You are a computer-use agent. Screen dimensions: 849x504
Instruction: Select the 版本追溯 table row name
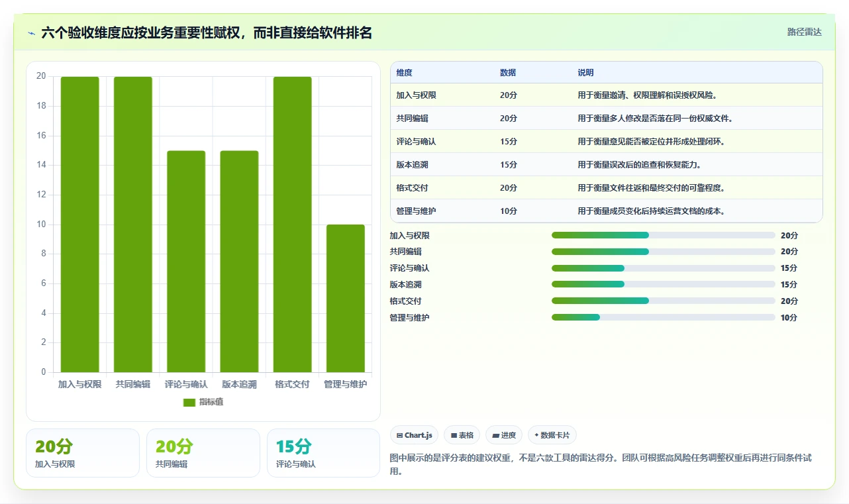(x=412, y=165)
